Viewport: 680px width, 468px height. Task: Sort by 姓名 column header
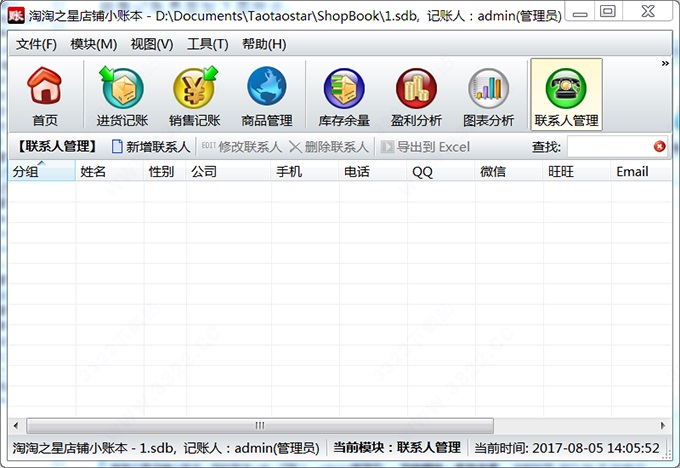click(x=108, y=171)
